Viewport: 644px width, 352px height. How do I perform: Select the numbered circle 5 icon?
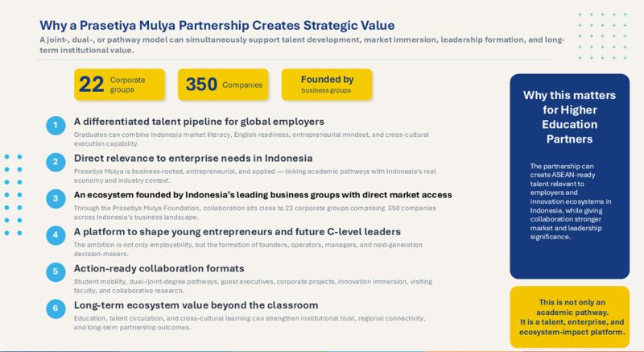[56, 272]
